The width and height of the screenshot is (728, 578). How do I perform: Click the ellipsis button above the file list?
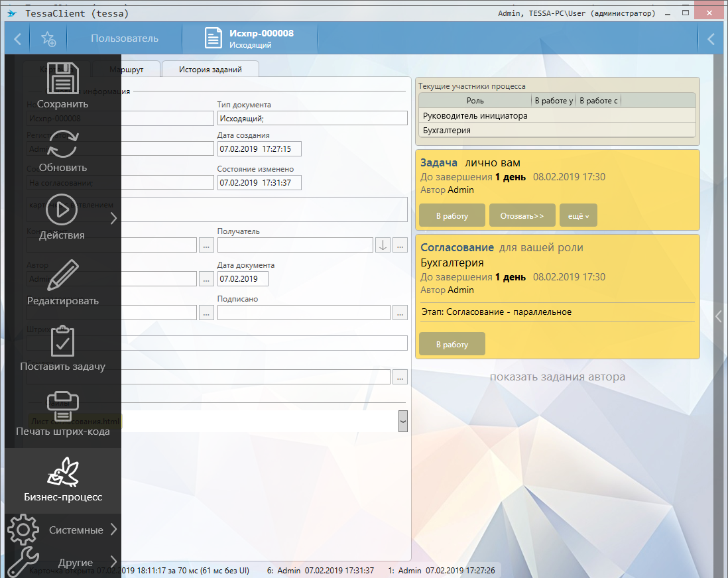pyautogui.click(x=400, y=377)
